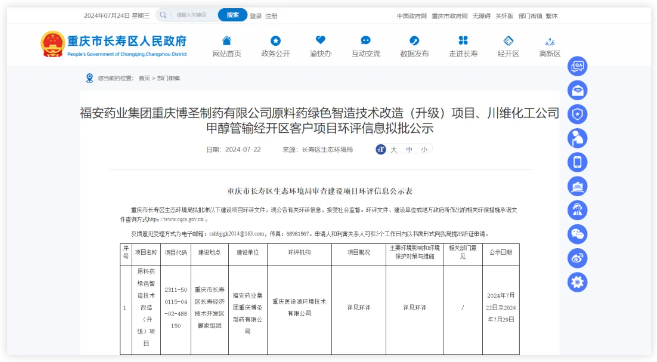Click the gear settings sidebar icon
The image size is (657, 362).
577,282
